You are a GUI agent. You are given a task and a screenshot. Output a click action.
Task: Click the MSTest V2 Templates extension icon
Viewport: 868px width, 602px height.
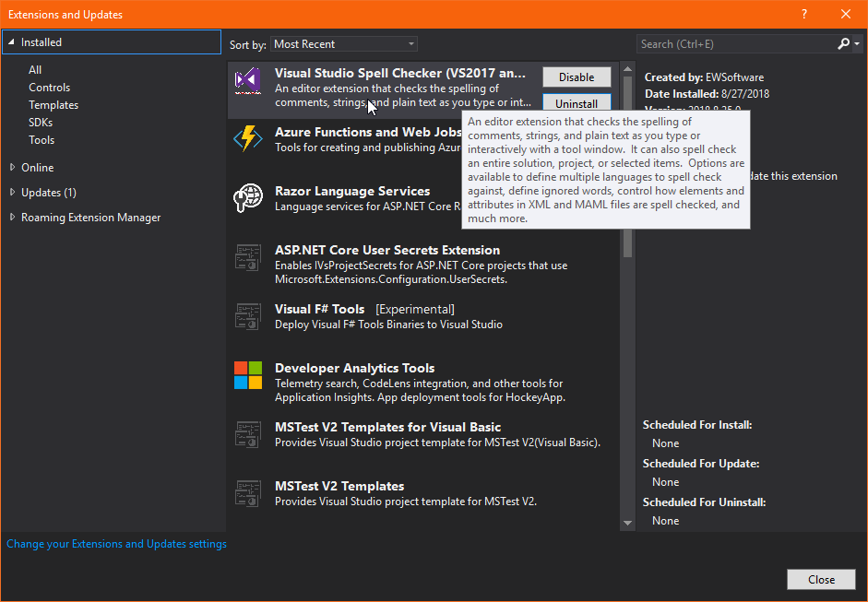[x=248, y=493]
